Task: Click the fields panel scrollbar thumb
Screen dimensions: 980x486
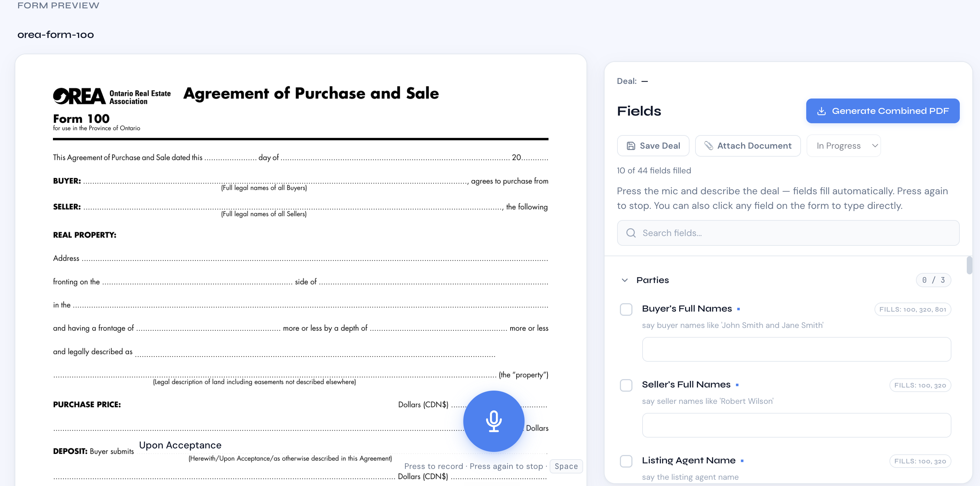Action: (x=969, y=265)
